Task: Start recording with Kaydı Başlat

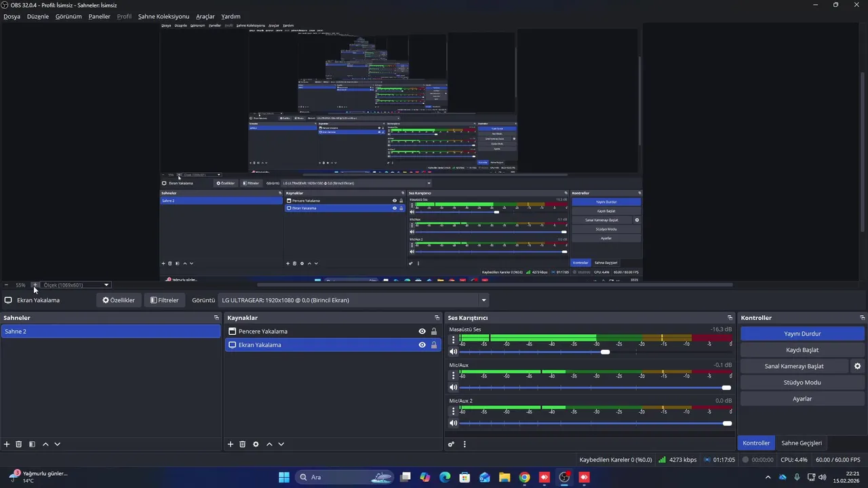Action: (802, 350)
